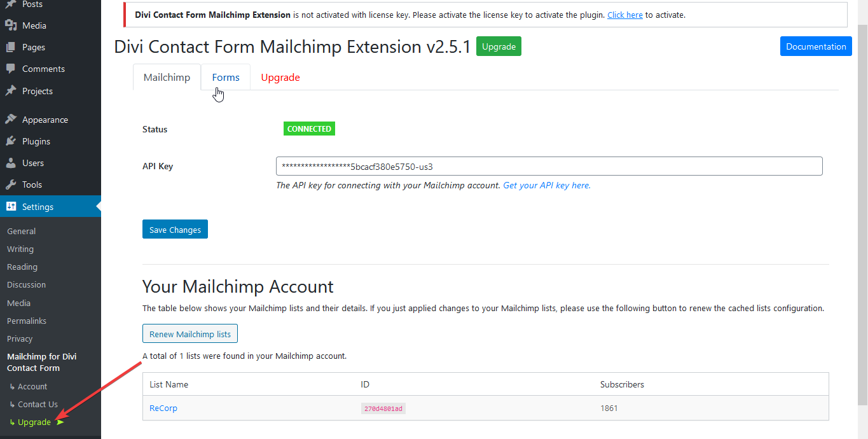
Task: Click the Comments bubble icon
Action: tap(11, 69)
